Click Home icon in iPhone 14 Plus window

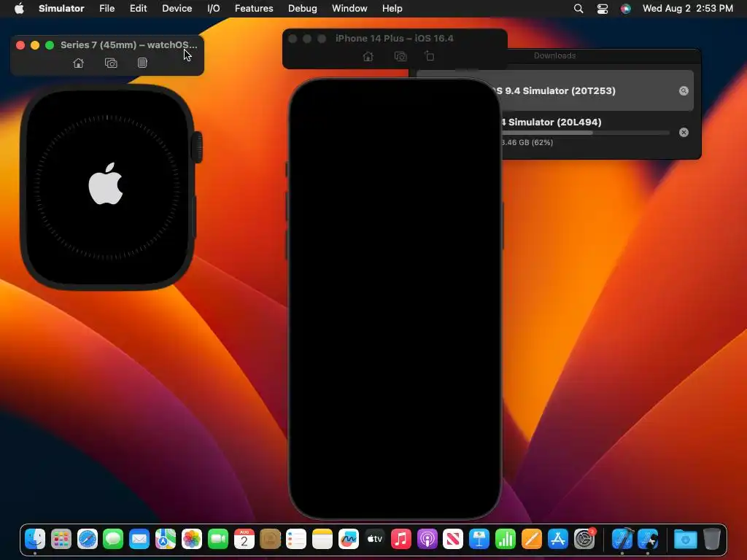(368, 56)
